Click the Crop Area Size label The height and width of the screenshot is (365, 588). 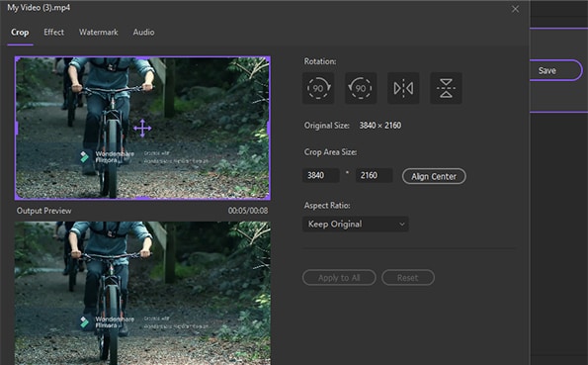click(330, 152)
